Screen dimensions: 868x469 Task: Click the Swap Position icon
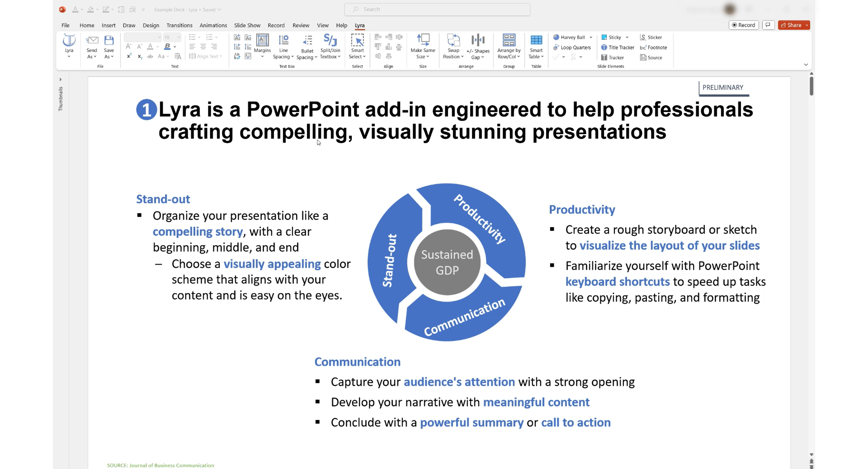tap(453, 40)
